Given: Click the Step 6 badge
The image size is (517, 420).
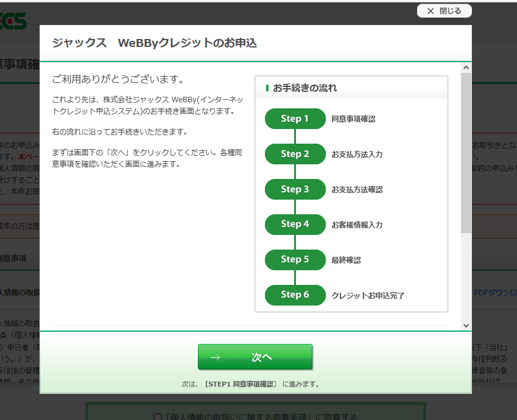Looking at the screenshot, I should pos(295,295).
